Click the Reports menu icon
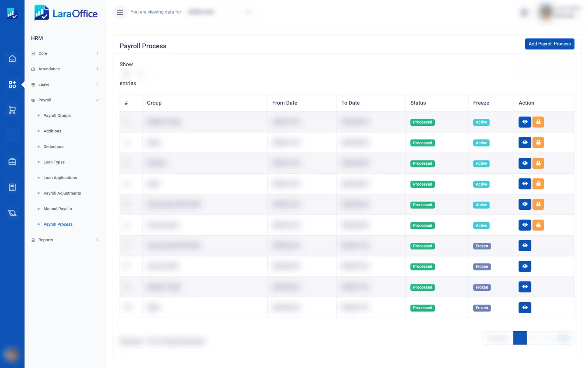Viewport: 588px width, 368px height. (x=33, y=240)
